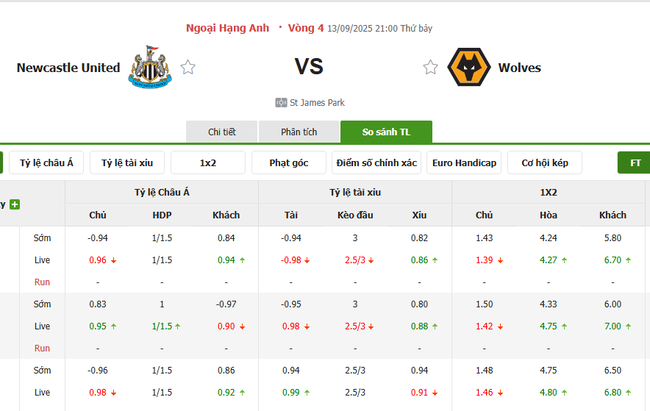Select the Cơ hội kép filter button
Viewport: 650px width, 411px height.
pos(545,163)
